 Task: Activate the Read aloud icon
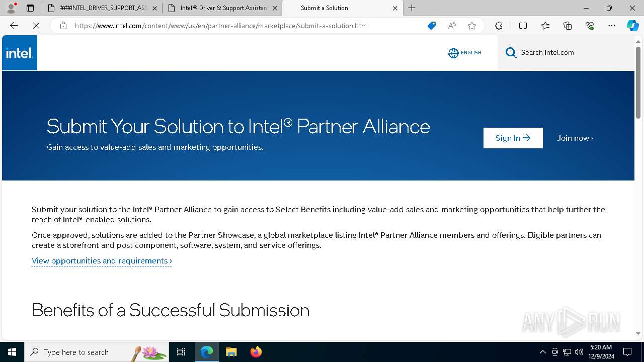pyautogui.click(x=452, y=26)
